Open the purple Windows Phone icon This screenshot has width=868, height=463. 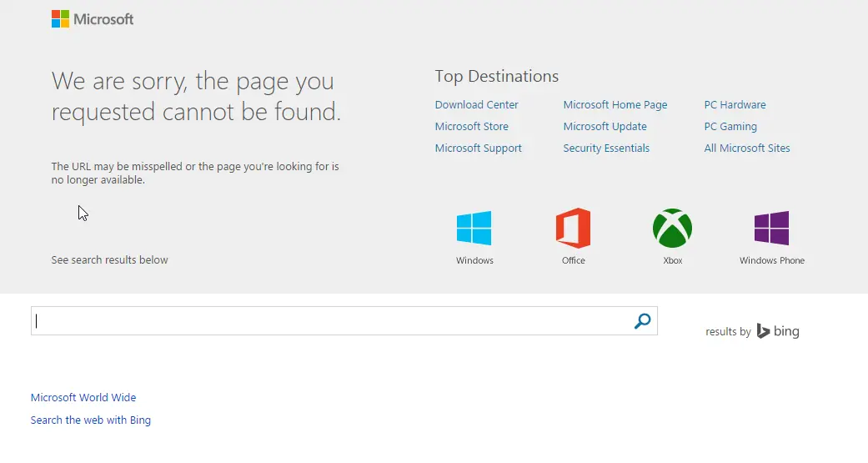click(771, 229)
